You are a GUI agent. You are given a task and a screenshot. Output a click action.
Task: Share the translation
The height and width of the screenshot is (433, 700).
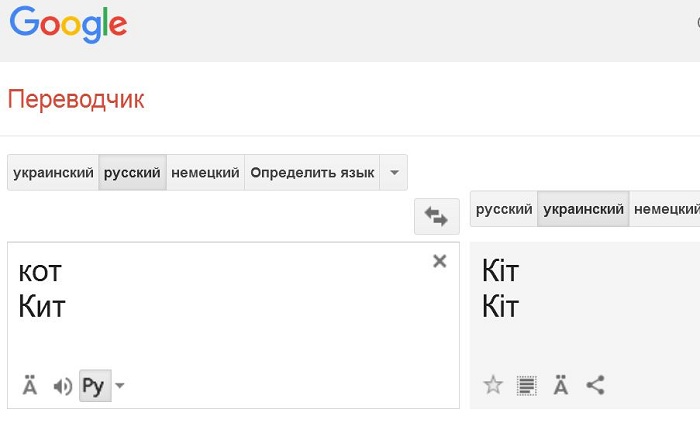pyautogui.click(x=595, y=385)
